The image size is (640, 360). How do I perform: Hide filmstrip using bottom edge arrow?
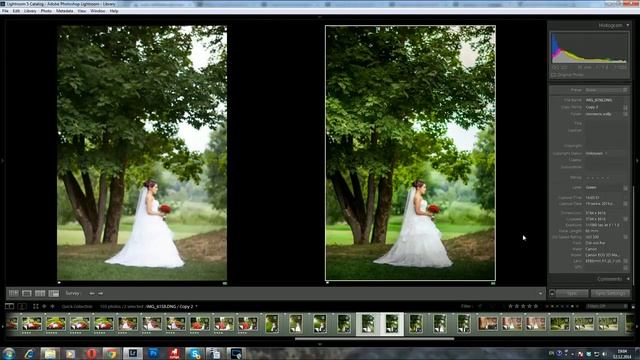click(320, 344)
